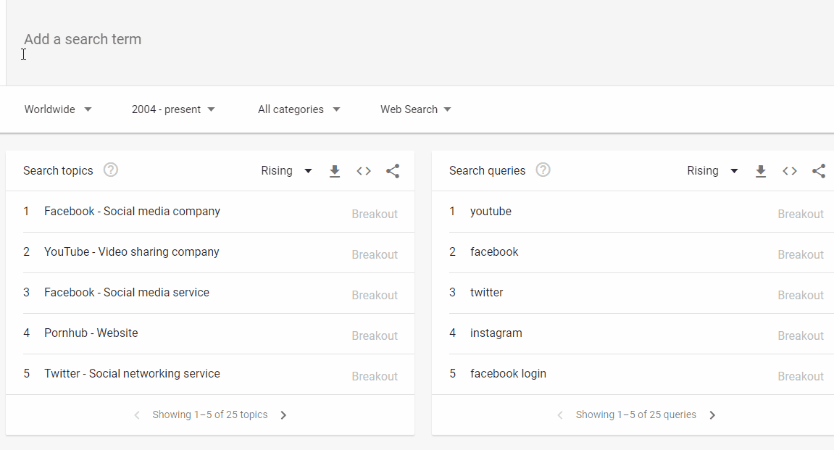Open YouTube - Video sharing company topic
Viewport: 834px width, 450px height.
(131, 252)
